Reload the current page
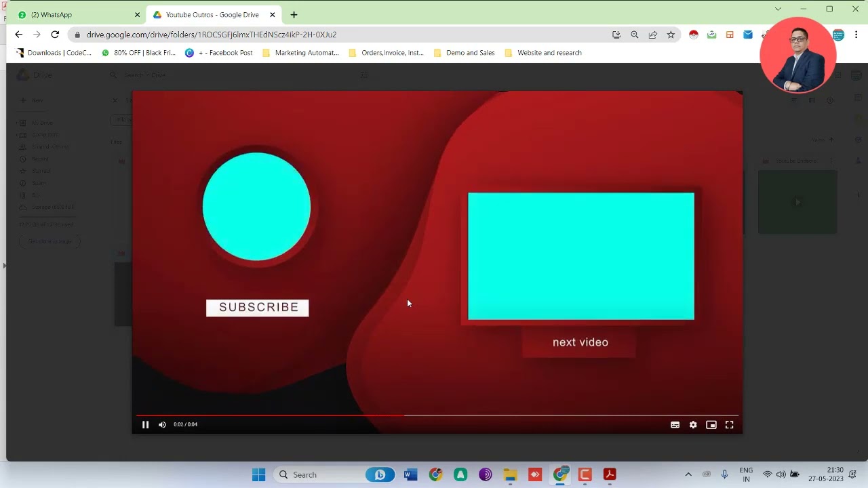868x488 pixels. click(x=55, y=35)
